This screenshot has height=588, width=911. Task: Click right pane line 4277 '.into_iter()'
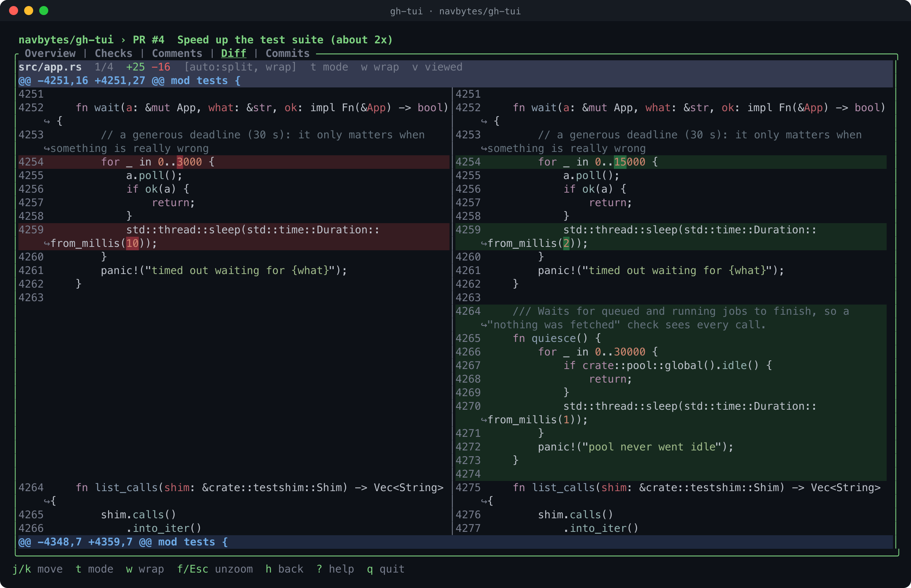click(671, 528)
